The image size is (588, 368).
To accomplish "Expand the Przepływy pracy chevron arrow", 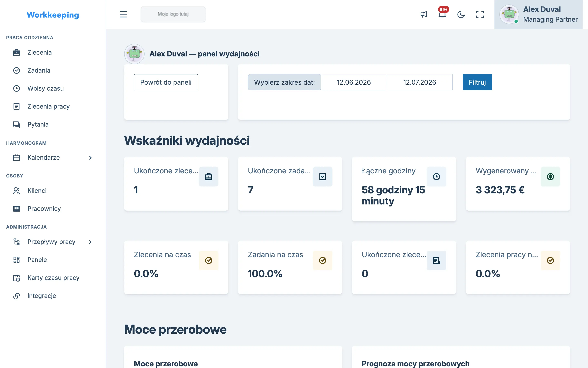I will point(90,242).
